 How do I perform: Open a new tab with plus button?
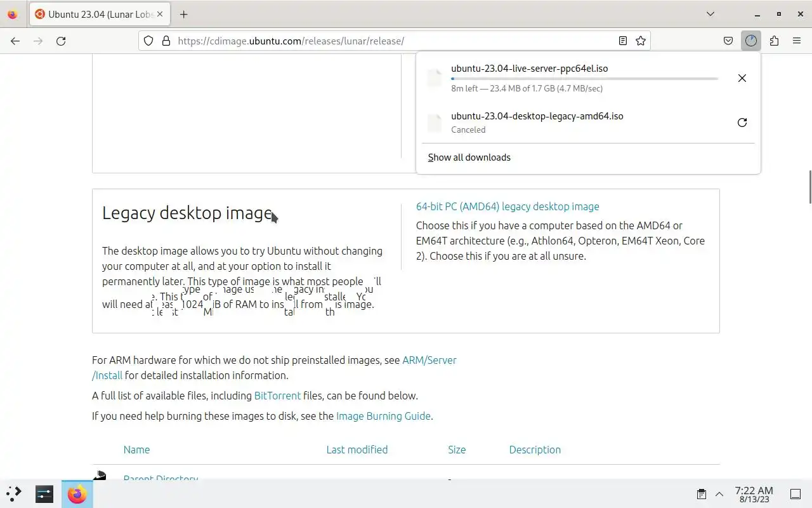(183, 14)
